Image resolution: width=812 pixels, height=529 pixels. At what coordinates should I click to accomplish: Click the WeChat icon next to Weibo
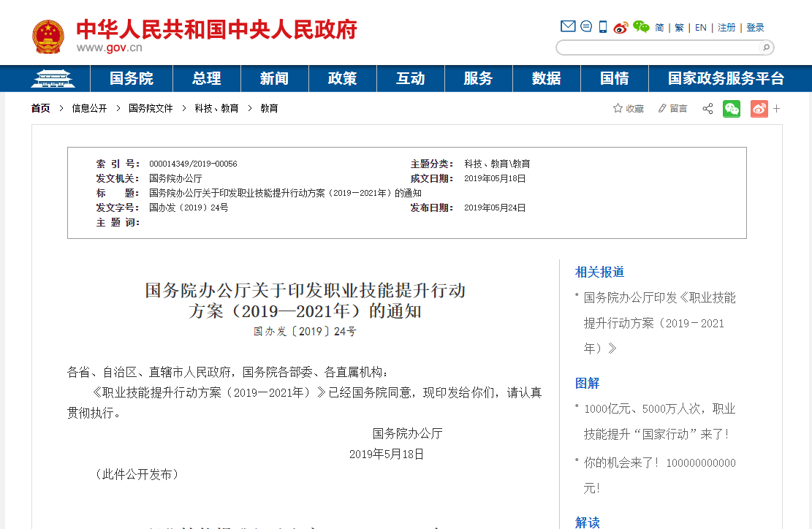[x=641, y=27]
